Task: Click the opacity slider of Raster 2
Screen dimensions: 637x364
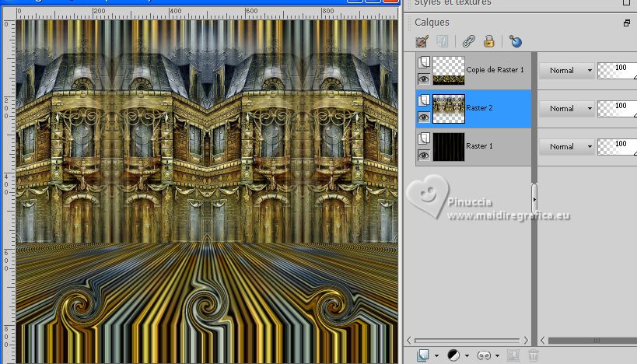Action: 617,109
